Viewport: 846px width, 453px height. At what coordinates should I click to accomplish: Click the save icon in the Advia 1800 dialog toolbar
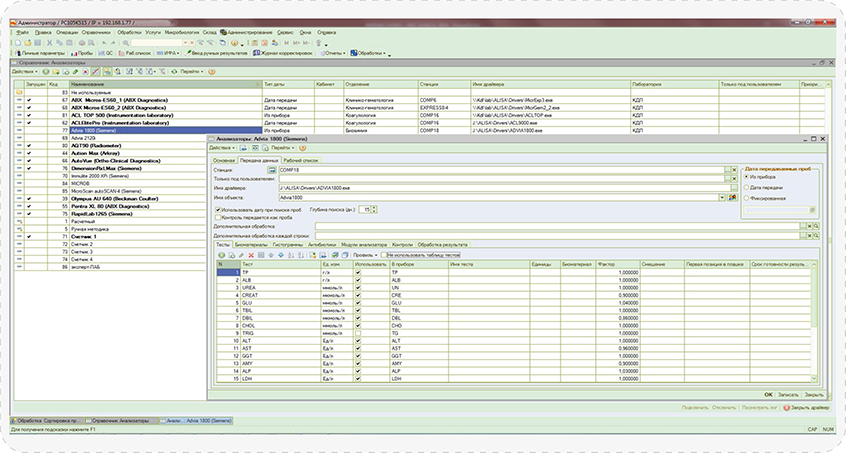[244, 148]
